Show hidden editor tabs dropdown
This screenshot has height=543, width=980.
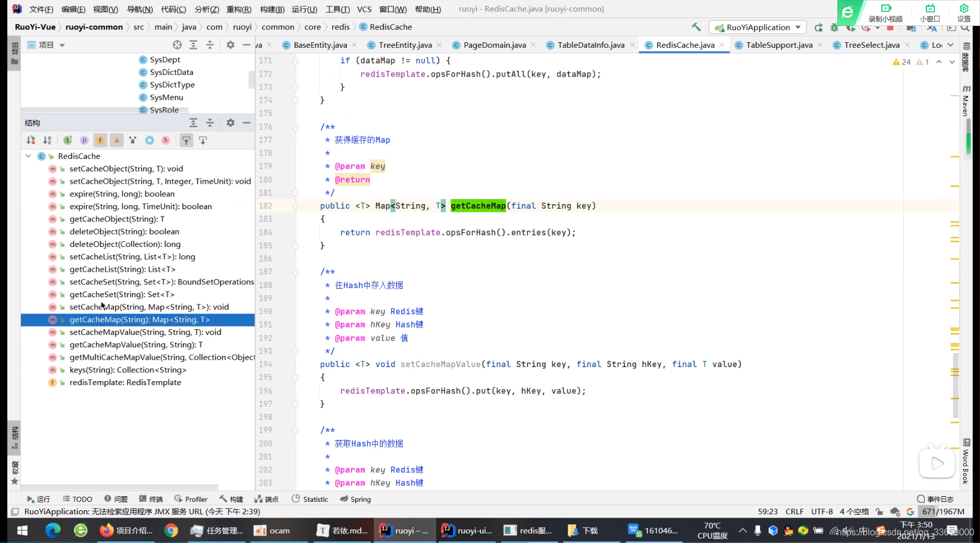951,45
